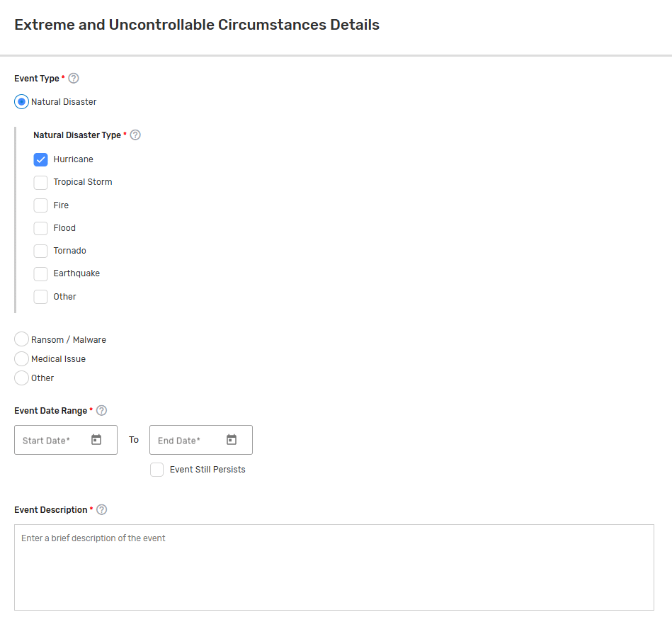Open help tooltip beside Event Type

point(74,79)
